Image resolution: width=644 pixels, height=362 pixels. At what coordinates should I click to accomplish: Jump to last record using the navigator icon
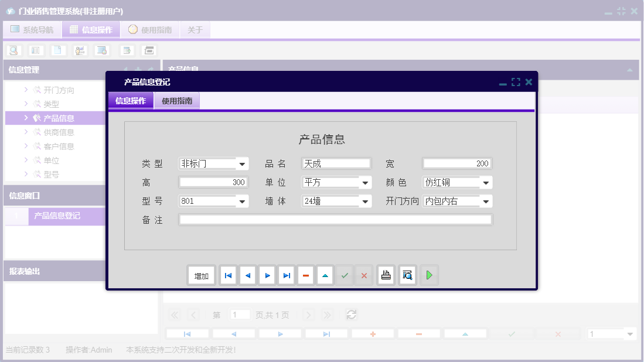(286, 275)
